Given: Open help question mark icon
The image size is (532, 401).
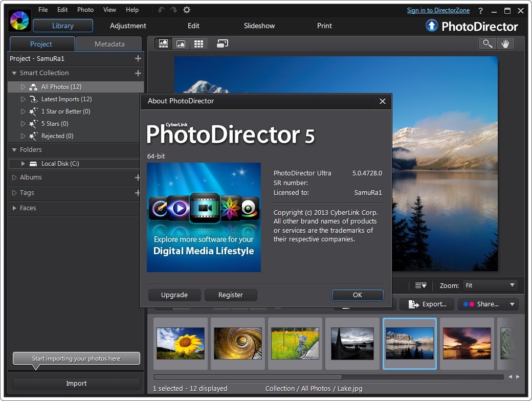Looking at the screenshot, I should pyautogui.click(x=480, y=11).
